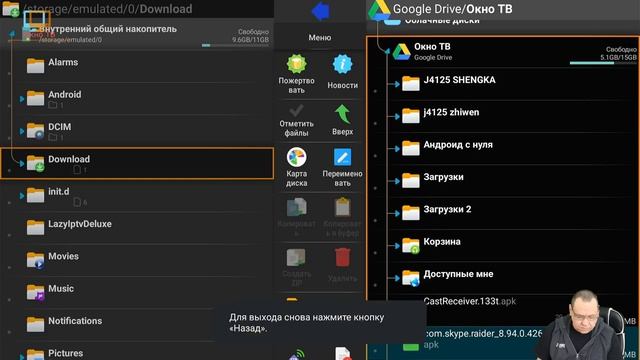This screenshot has height=360, width=640.
Task: Click the Copy files icon
Action: 297,207
